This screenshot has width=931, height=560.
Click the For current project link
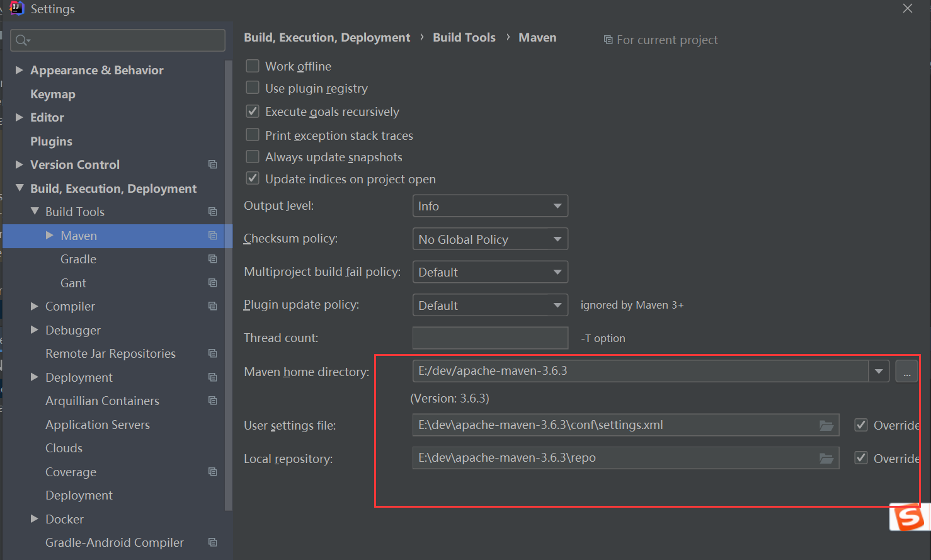(666, 40)
